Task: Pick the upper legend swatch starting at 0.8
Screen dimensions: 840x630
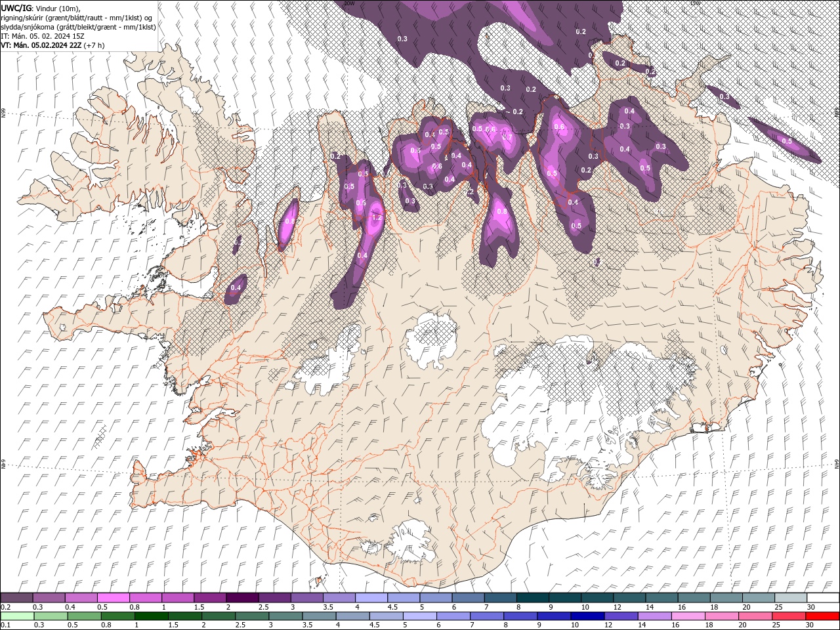Action: 146,598
